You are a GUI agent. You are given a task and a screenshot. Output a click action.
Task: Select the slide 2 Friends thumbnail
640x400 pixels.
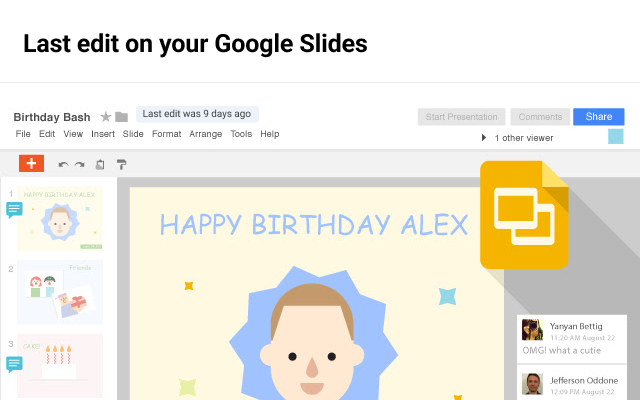coord(60,292)
